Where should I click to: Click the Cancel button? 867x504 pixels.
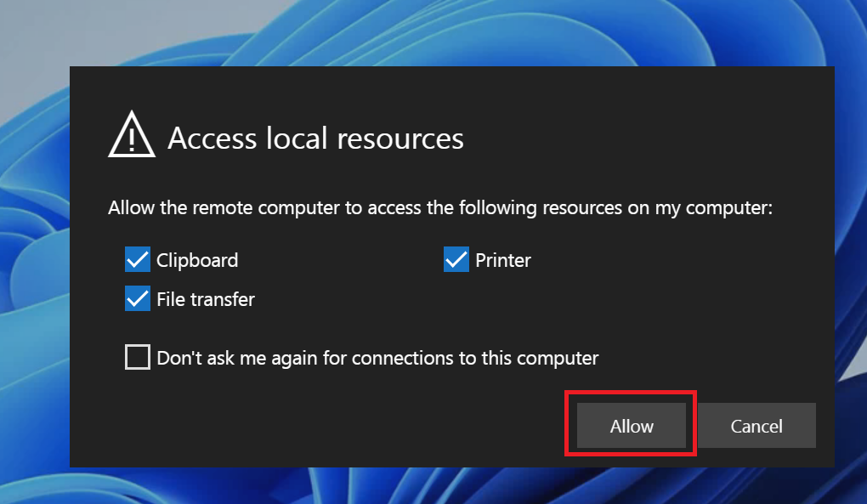(x=756, y=426)
